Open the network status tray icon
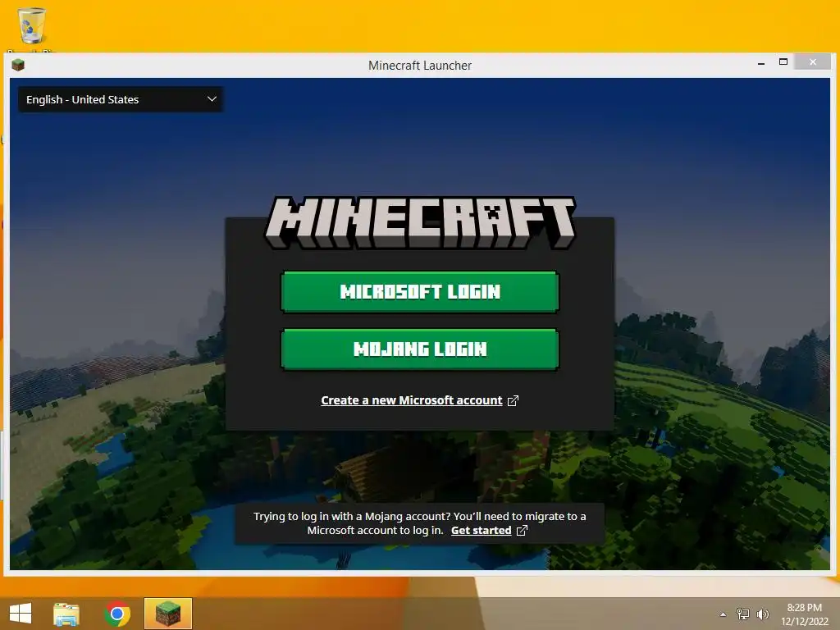 coord(743,614)
